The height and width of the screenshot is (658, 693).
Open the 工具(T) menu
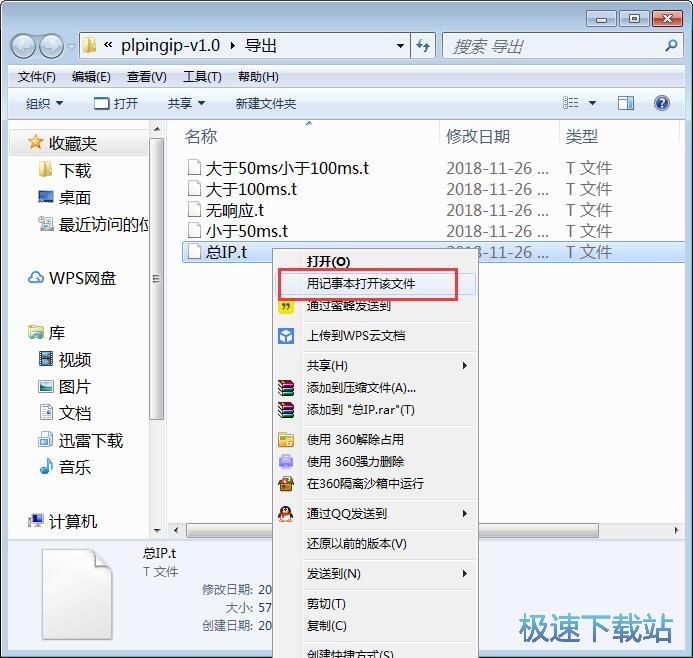(202, 77)
